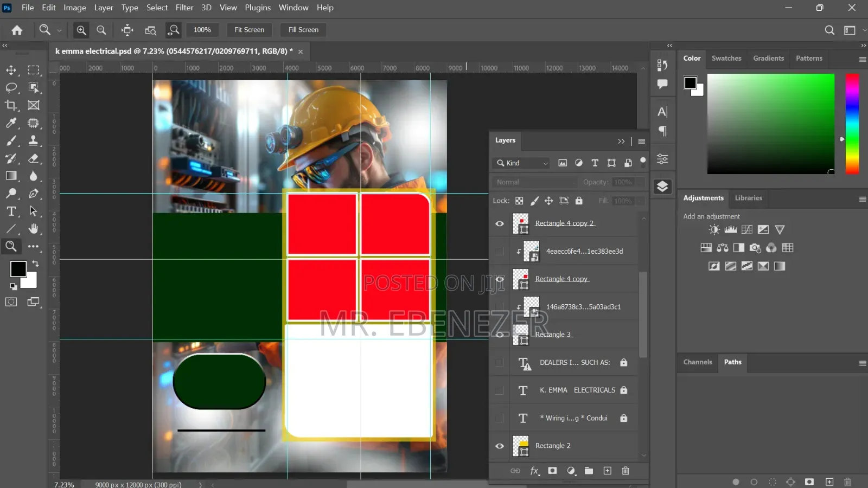
Task: Select the Eyedropper tool
Action: pos(11,123)
